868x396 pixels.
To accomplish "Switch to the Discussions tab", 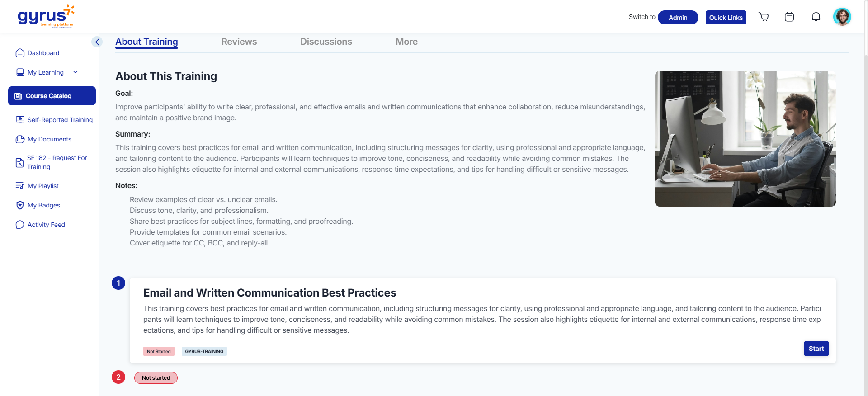I will pyautogui.click(x=326, y=42).
